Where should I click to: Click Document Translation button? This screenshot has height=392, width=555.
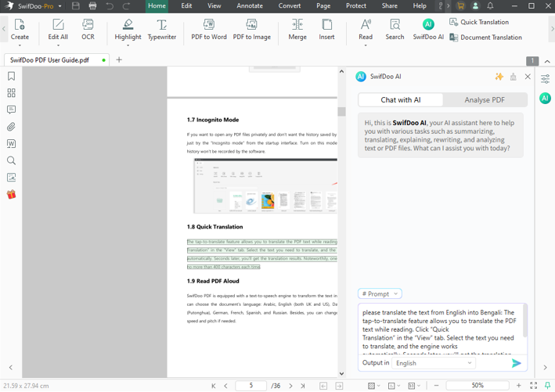coord(485,37)
